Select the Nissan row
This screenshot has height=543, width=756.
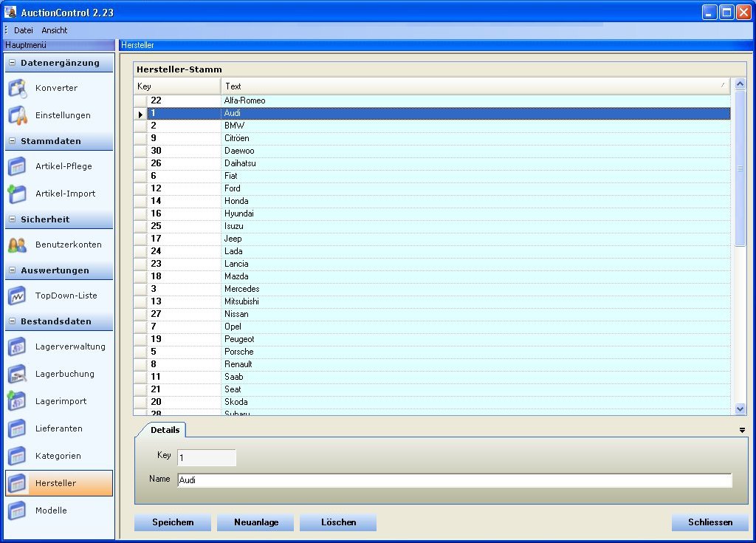(432, 314)
